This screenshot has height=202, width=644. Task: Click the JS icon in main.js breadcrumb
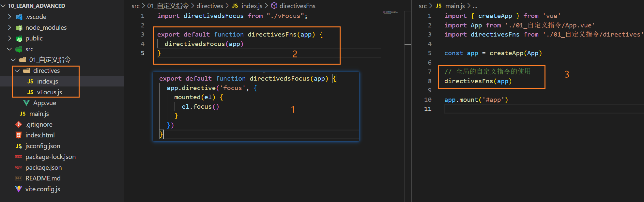(x=438, y=6)
